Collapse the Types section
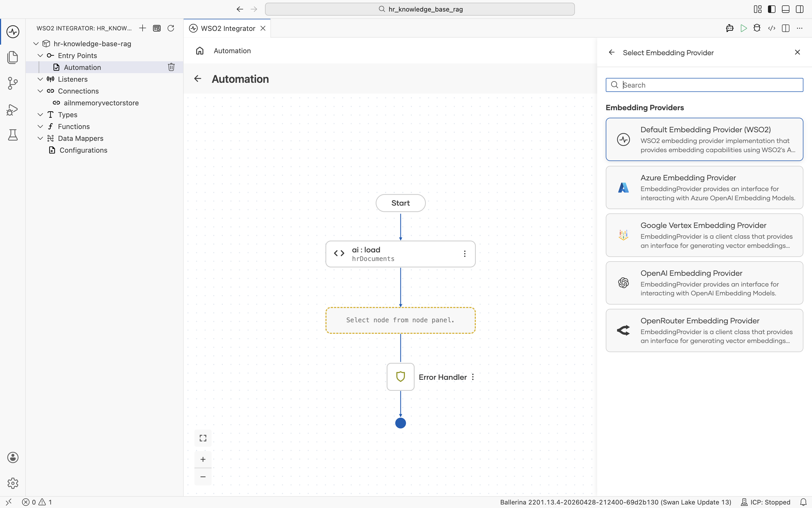This screenshot has height=508, width=812. pos(40,115)
